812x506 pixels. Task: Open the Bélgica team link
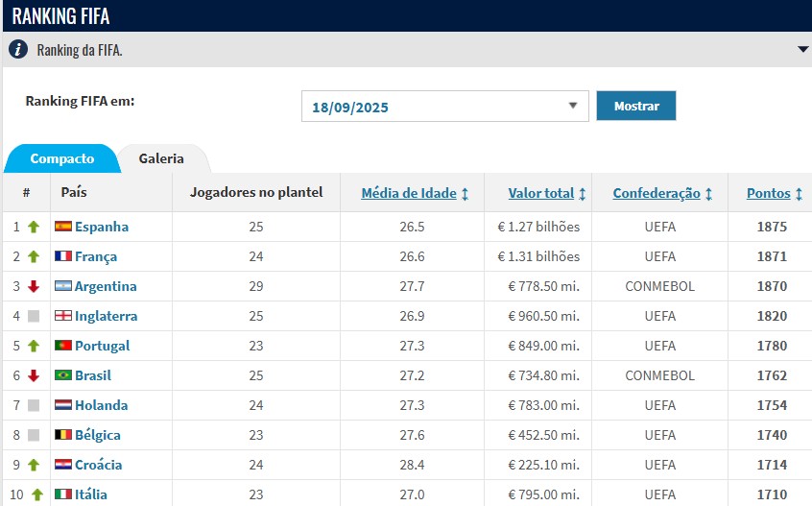point(98,435)
